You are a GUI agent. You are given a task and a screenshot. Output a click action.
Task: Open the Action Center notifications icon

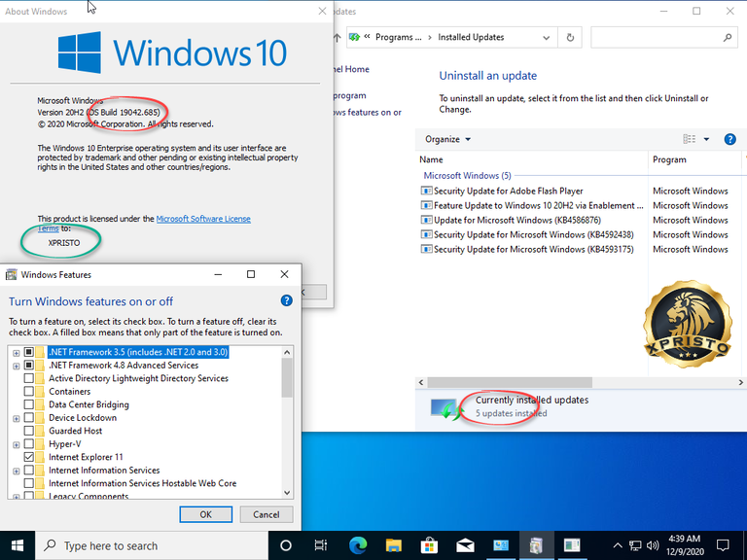[x=723, y=545]
